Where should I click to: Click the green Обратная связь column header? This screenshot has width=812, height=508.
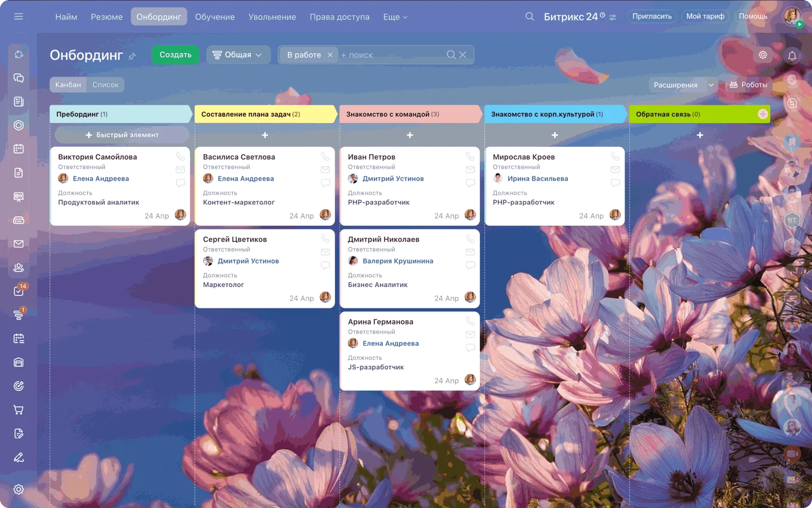693,114
